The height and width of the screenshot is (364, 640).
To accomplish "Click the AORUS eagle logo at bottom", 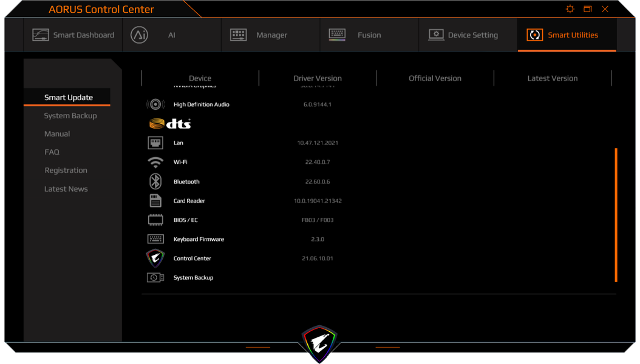I will 319,343.
